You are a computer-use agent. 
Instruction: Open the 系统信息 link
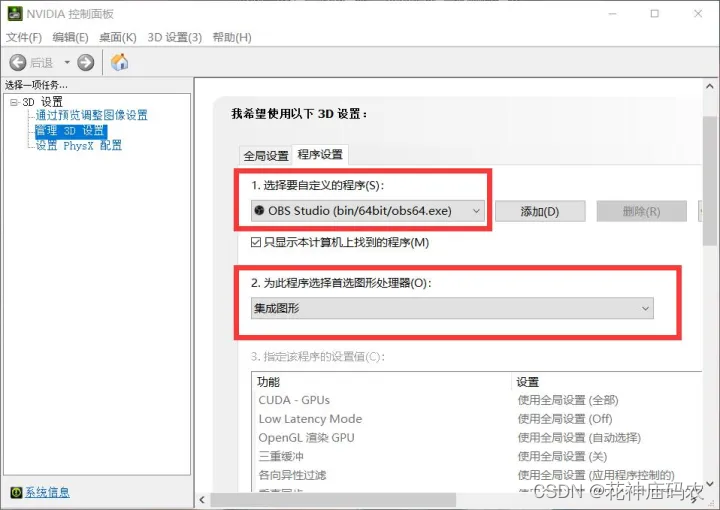tap(47, 493)
